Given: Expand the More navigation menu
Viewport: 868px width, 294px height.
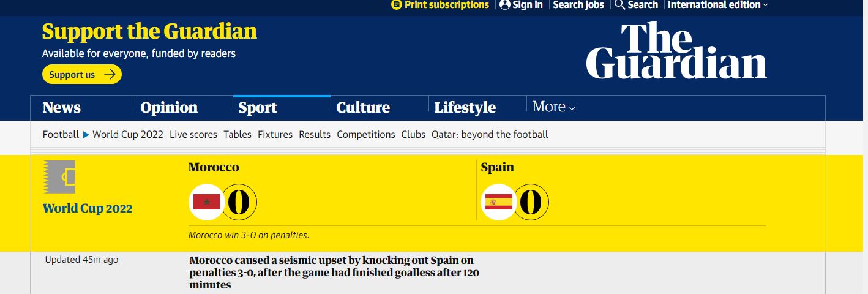Looking at the screenshot, I should [x=553, y=107].
